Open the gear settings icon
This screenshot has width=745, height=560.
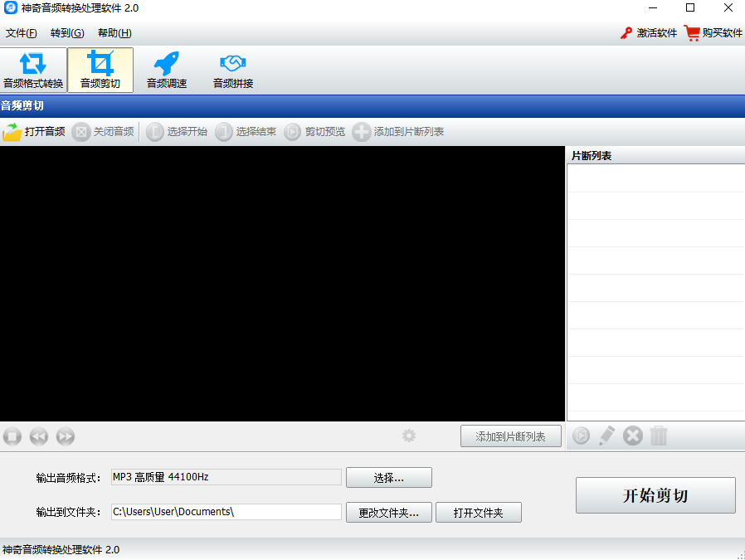click(409, 436)
